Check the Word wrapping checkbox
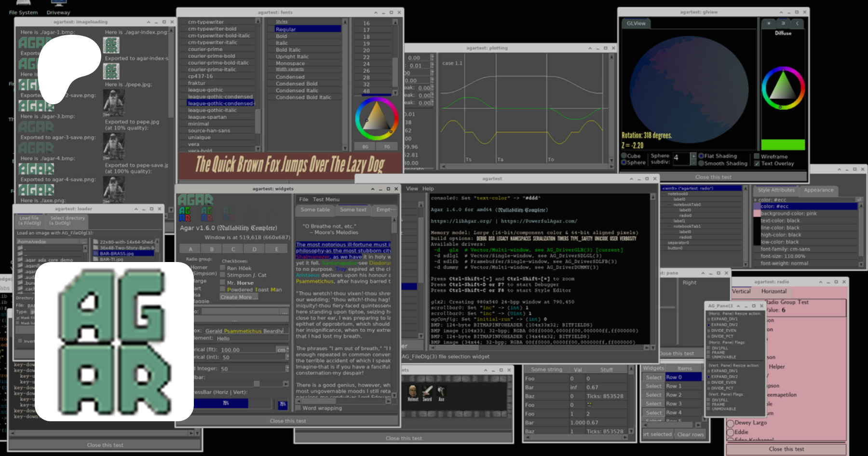This screenshot has height=456, width=868. (298, 408)
